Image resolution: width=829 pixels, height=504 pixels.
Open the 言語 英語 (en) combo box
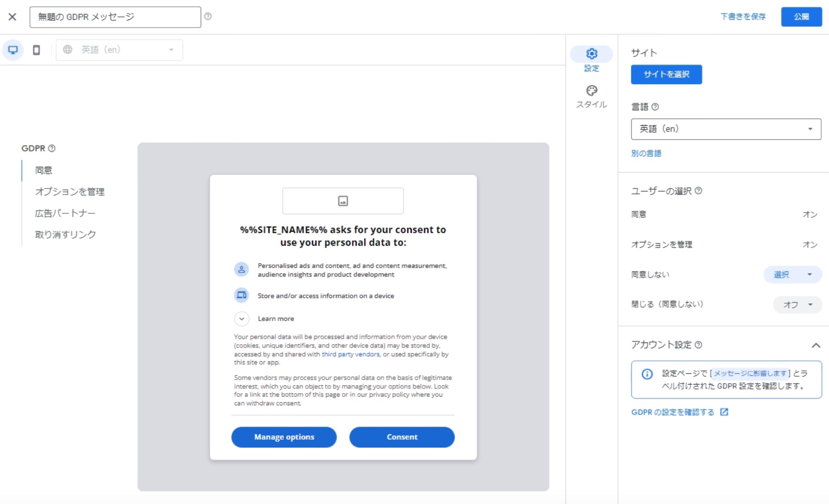(x=725, y=129)
